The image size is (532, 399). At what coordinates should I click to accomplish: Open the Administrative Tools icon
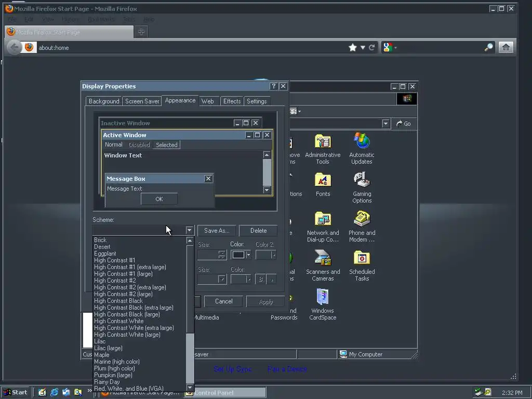click(323, 149)
